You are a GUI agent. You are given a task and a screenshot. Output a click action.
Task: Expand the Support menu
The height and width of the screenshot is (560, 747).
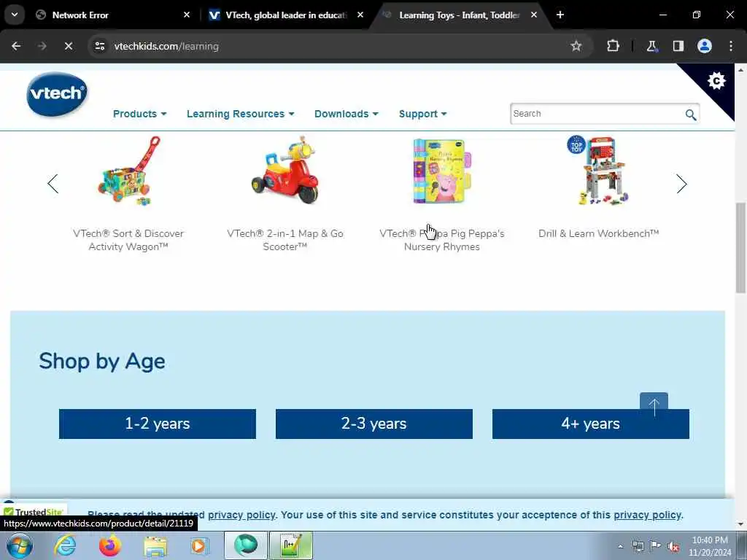422,114
